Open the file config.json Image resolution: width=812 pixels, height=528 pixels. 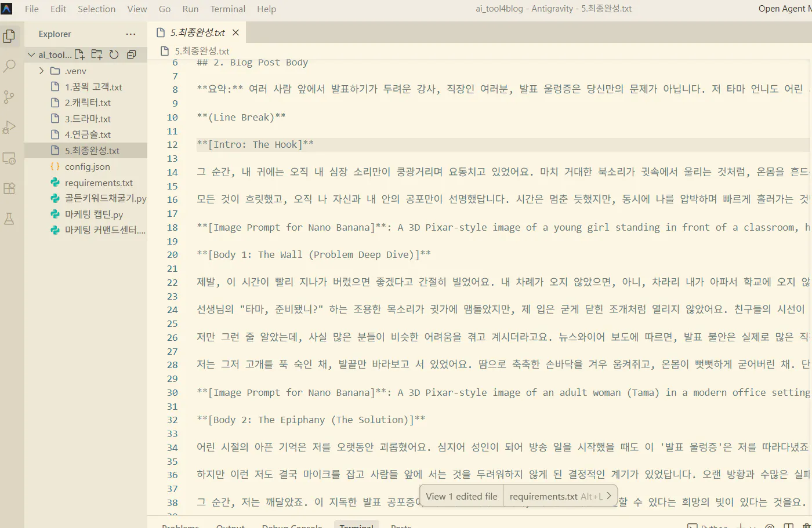(88, 166)
